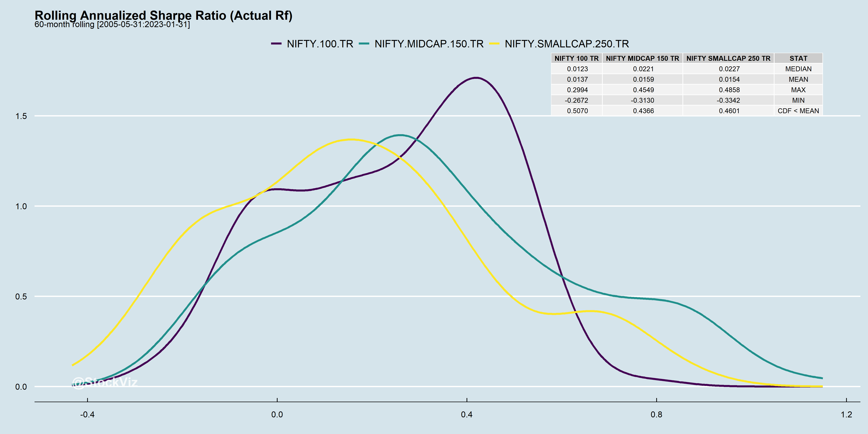Click the NIFTY.MIDCAP.150.TR legend label
Image resolution: width=868 pixels, height=434 pixels.
(x=429, y=44)
